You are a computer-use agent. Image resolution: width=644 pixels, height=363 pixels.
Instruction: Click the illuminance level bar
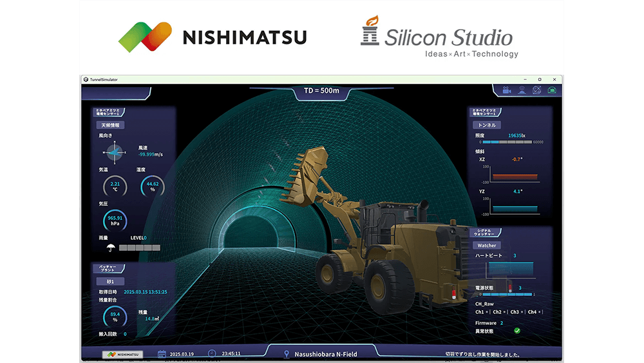(x=507, y=142)
